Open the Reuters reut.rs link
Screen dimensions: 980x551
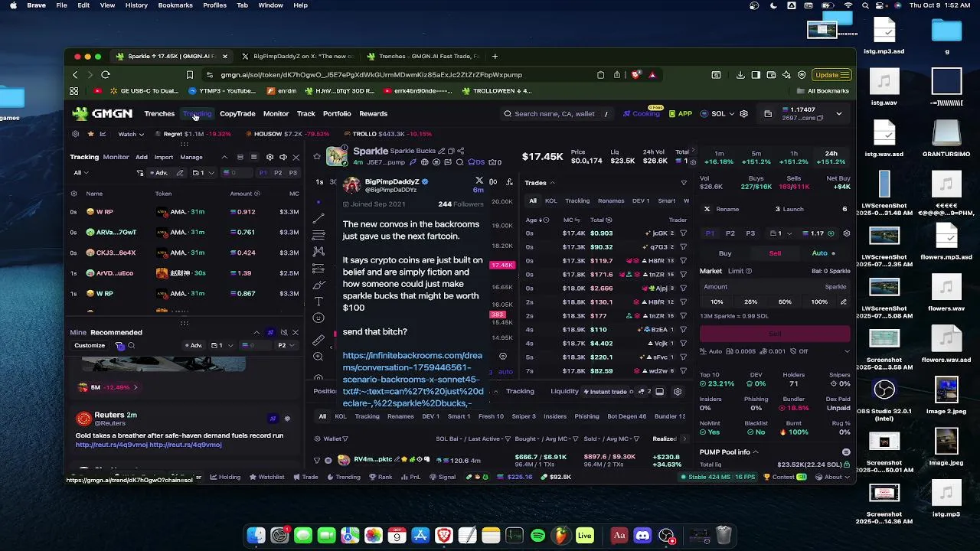[111, 445]
